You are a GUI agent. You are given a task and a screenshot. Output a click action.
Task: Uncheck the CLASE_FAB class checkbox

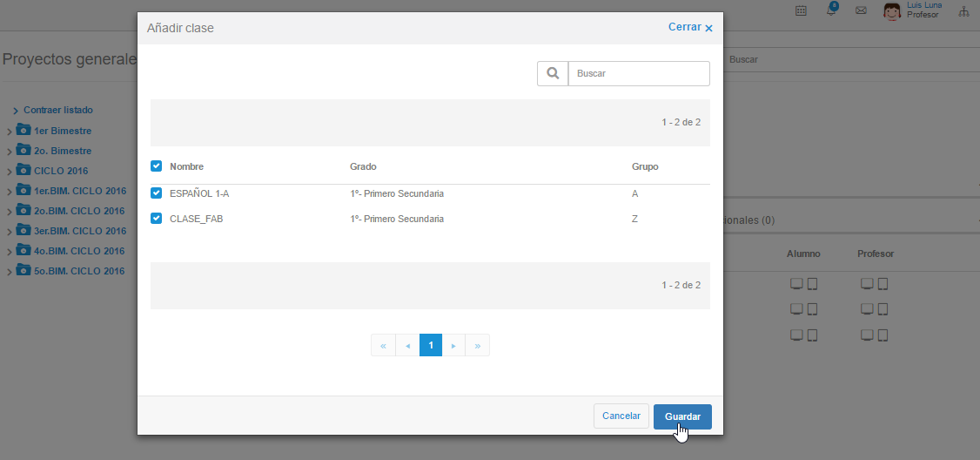[x=157, y=219]
